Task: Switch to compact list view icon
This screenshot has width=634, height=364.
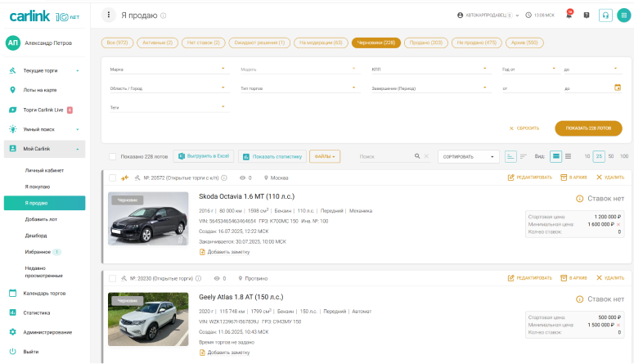Action: click(568, 156)
